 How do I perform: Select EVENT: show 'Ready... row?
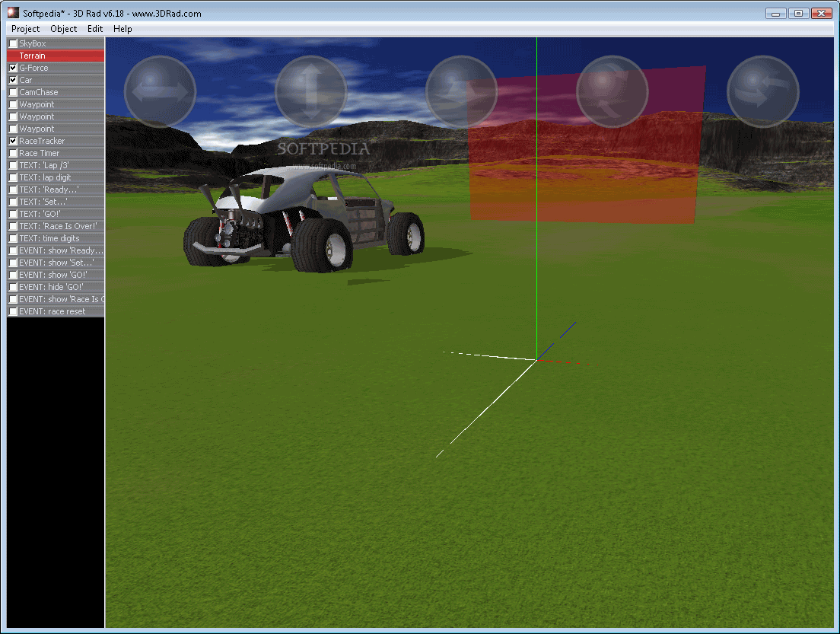pyautogui.click(x=56, y=251)
